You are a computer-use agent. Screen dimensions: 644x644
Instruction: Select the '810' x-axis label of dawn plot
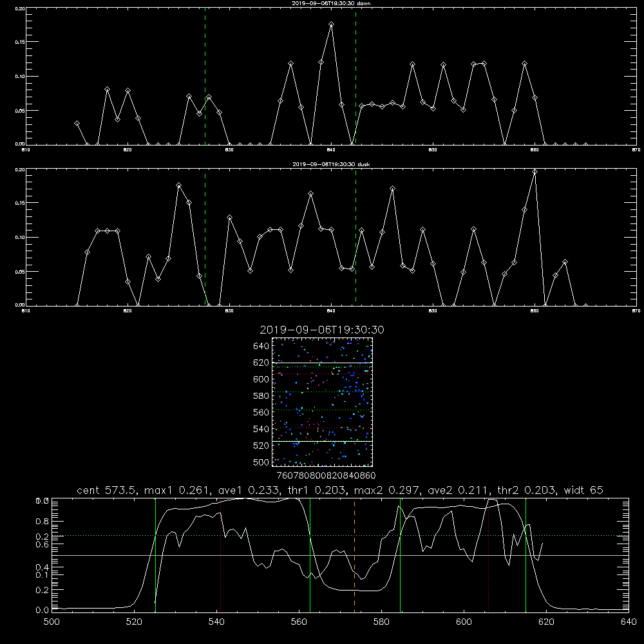[x=26, y=150]
